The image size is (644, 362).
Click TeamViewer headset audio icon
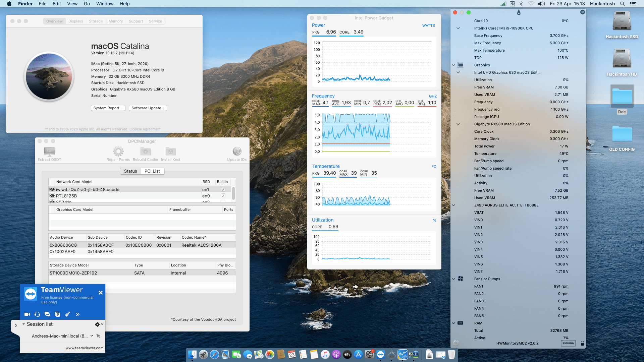pos(37,314)
